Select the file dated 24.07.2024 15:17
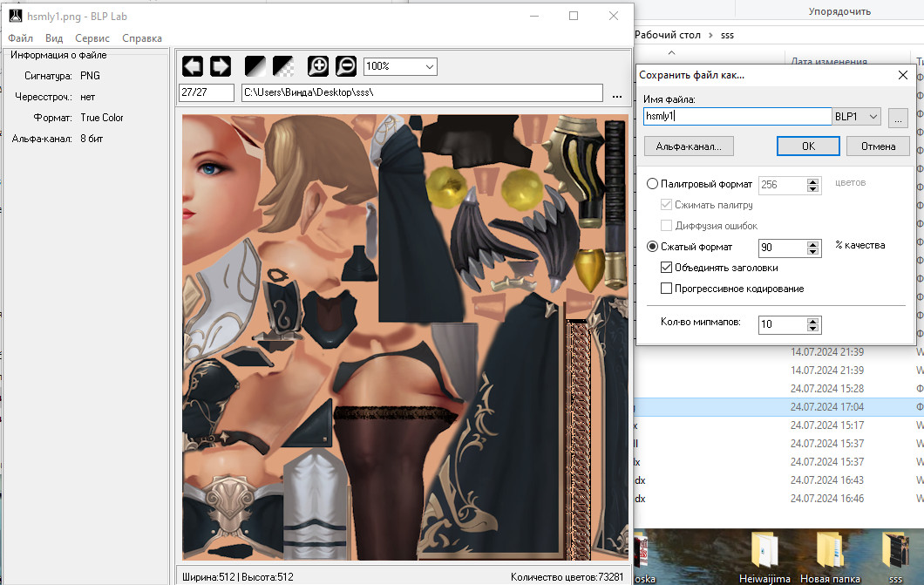This screenshot has width=924, height=585. coord(826,425)
